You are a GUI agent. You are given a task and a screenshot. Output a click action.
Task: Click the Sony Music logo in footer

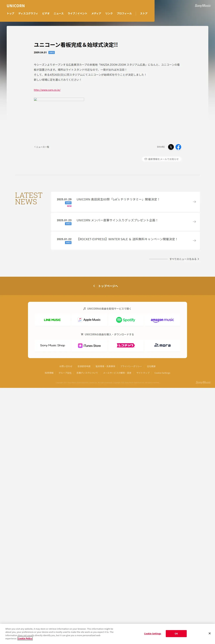203,382
